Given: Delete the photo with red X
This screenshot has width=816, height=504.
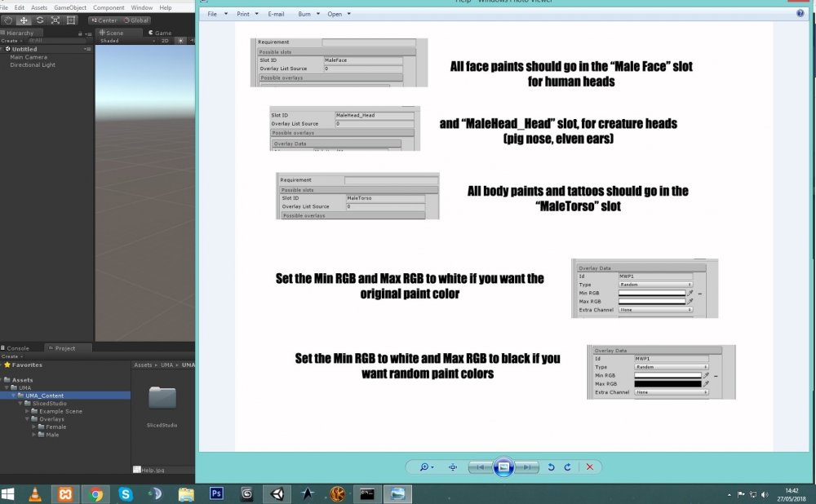Looking at the screenshot, I should click(x=589, y=466).
